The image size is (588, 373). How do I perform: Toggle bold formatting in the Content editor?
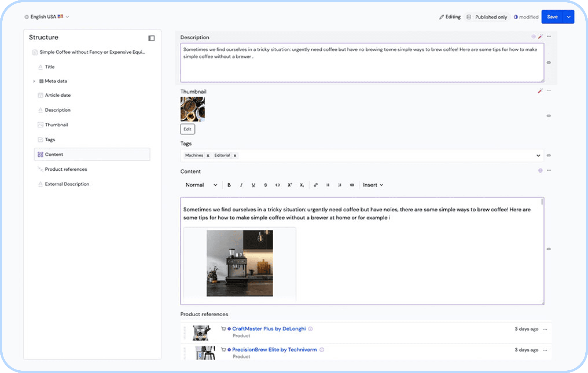point(229,185)
